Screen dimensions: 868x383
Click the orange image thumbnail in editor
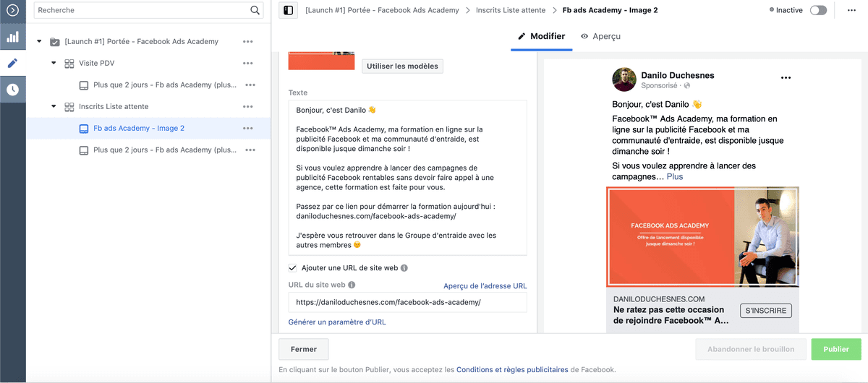coord(321,61)
